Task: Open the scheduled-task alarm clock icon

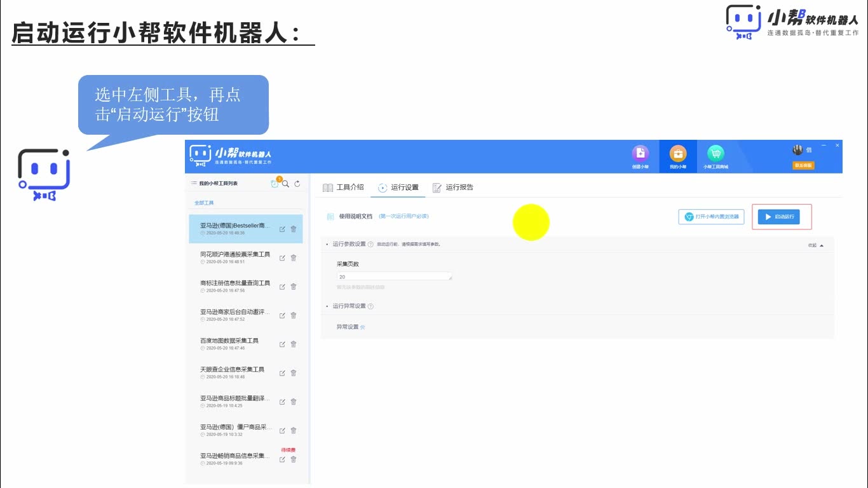Action: pyautogui.click(x=275, y=183)
